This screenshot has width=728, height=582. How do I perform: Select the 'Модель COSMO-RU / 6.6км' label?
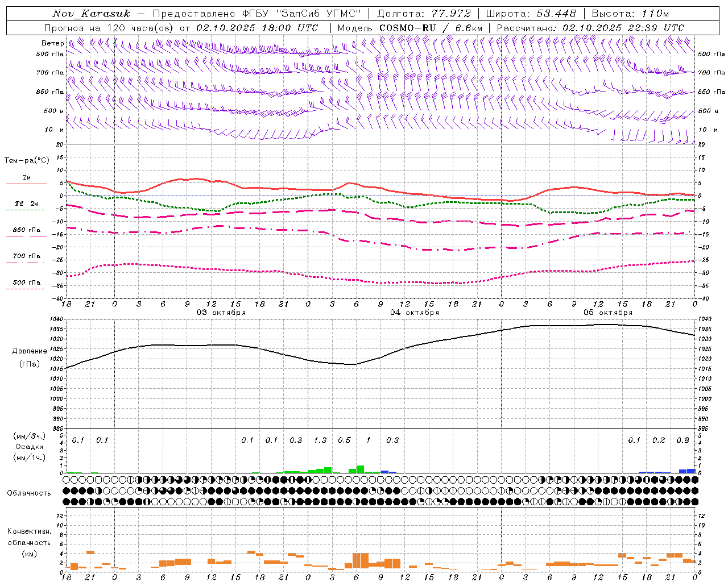coord(410,28)
